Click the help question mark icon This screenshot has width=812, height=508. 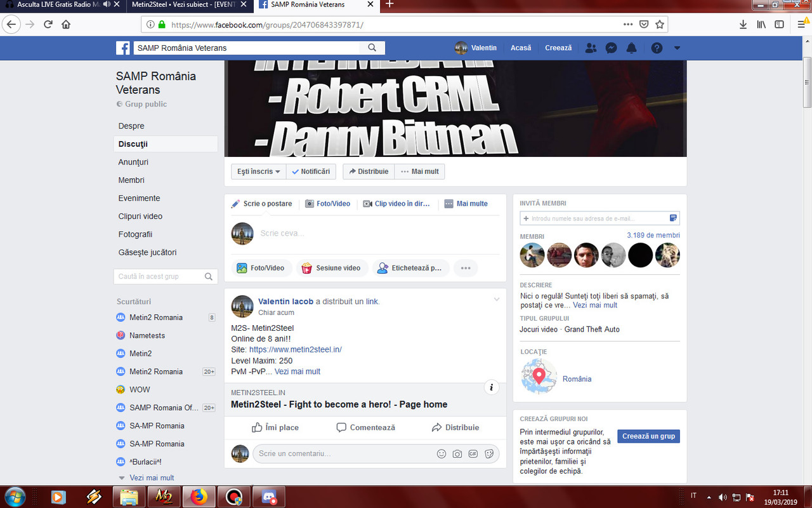point(657,48)
